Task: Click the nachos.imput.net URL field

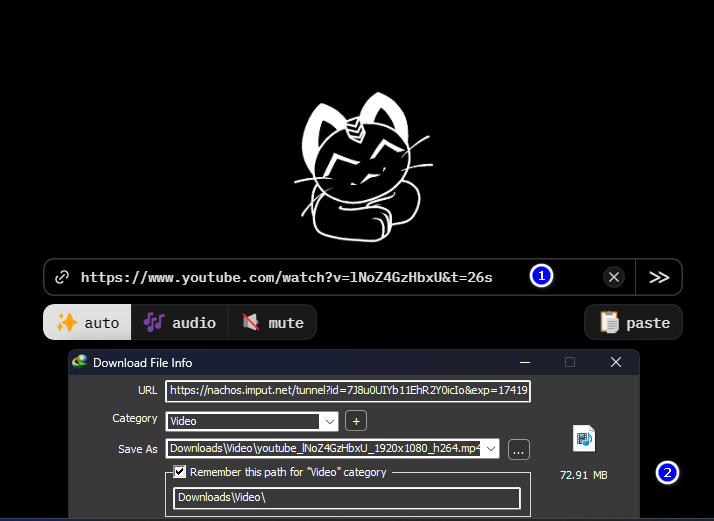Action: point(348,391)
